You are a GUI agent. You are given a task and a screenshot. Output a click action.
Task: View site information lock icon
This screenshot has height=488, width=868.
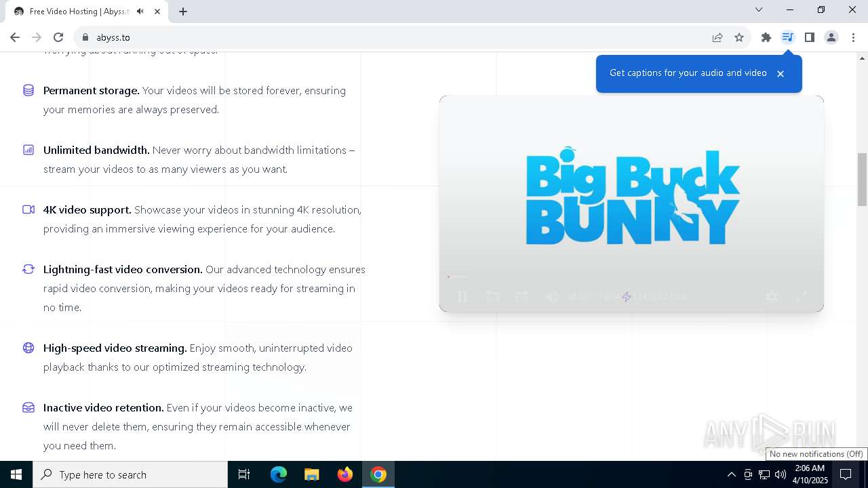(85, 37)
